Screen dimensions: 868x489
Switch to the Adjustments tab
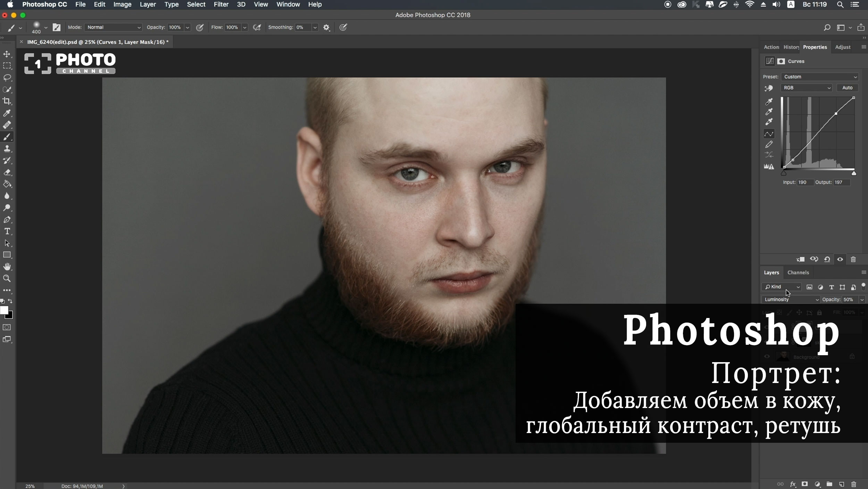[x=843, y=47]
